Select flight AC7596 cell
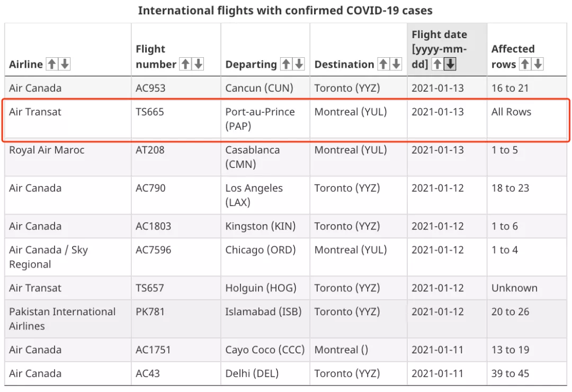Image resolution: width=572 pixels, height=392 pixels. point(176,257)
